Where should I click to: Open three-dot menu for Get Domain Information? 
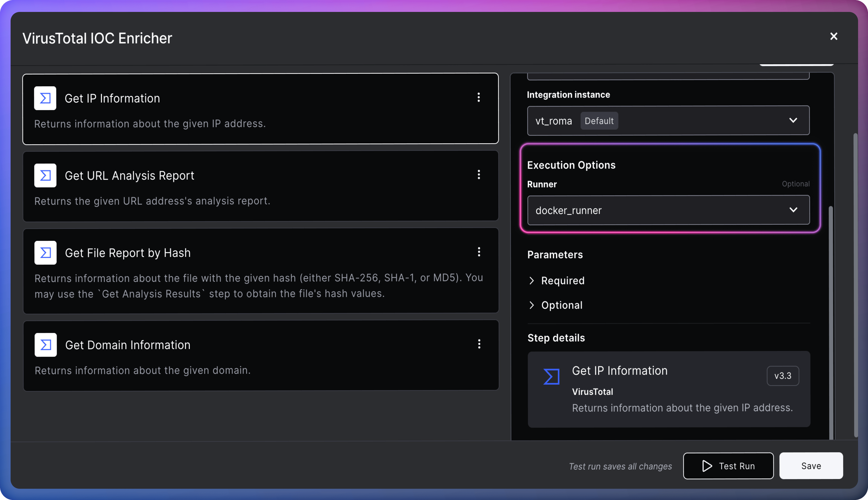(479, 344)
